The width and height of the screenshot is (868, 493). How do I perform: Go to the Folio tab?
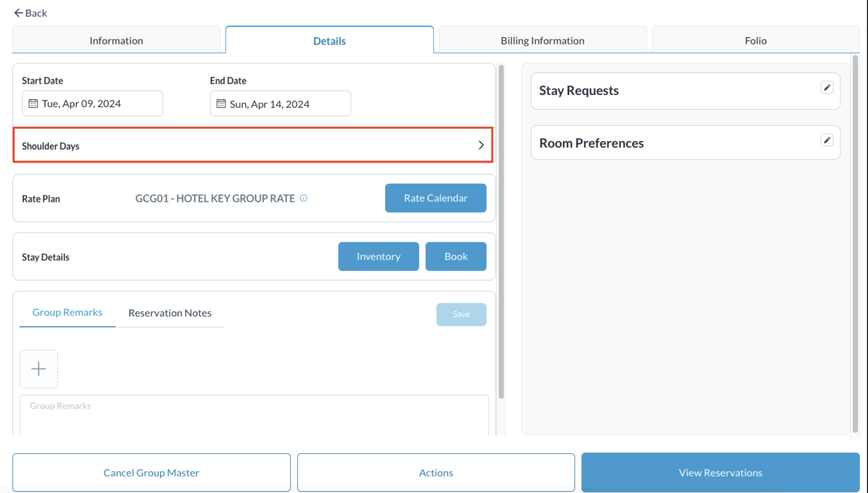pyautogui.click(x=756, y=40)
